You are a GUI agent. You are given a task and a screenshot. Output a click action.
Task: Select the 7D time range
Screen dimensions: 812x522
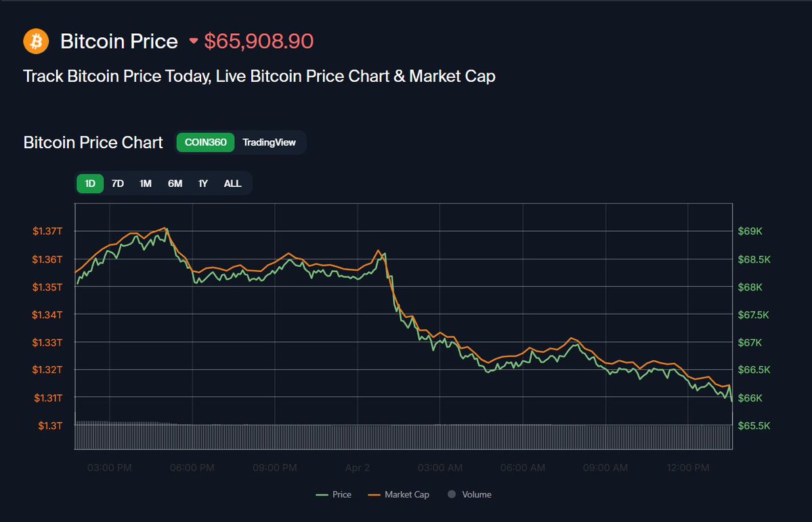click(118, 183)
